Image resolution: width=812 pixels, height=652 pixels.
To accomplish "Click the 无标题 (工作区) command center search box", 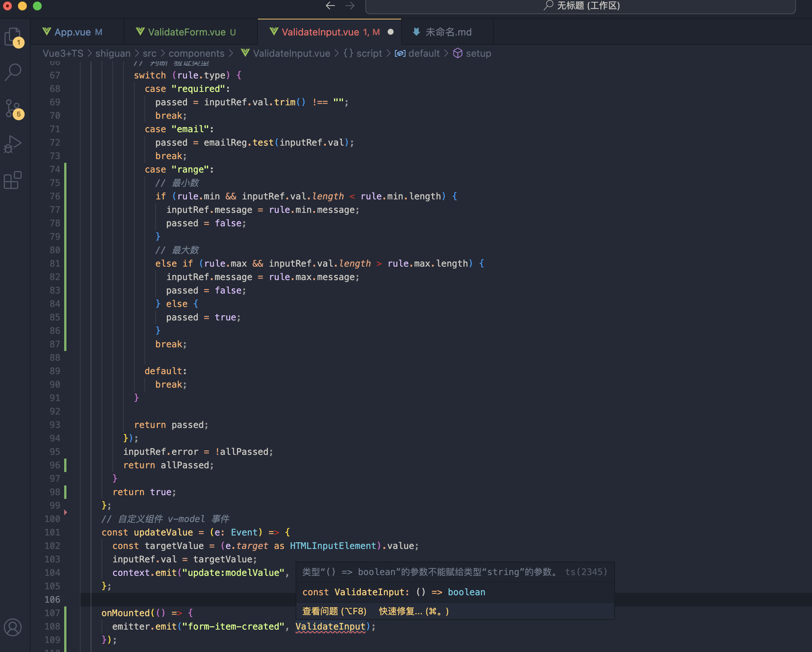I will point(580,6).
